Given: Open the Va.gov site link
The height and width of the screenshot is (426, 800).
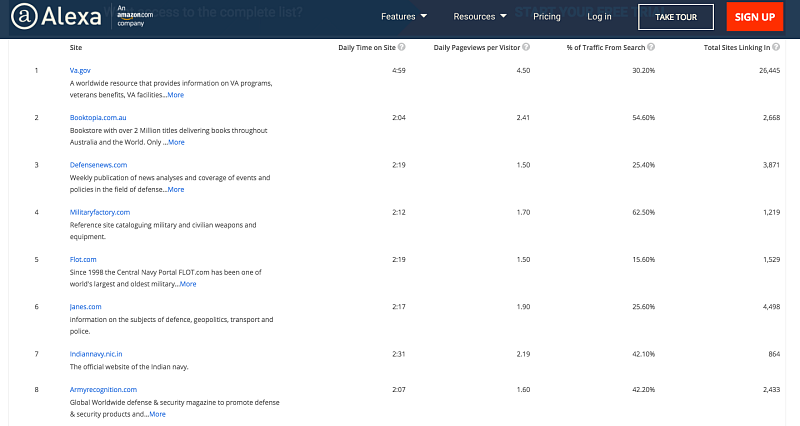Looking at the screenshot, I should coord(81,70).
